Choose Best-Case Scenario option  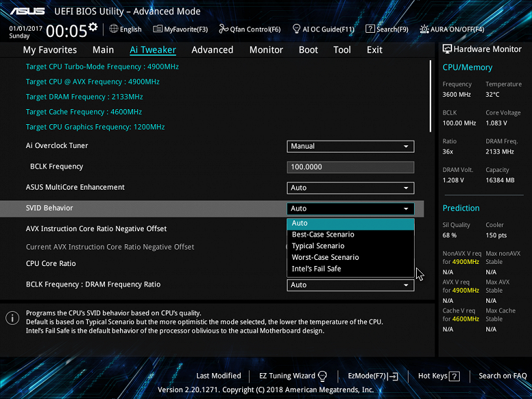(x=351, y=235)
